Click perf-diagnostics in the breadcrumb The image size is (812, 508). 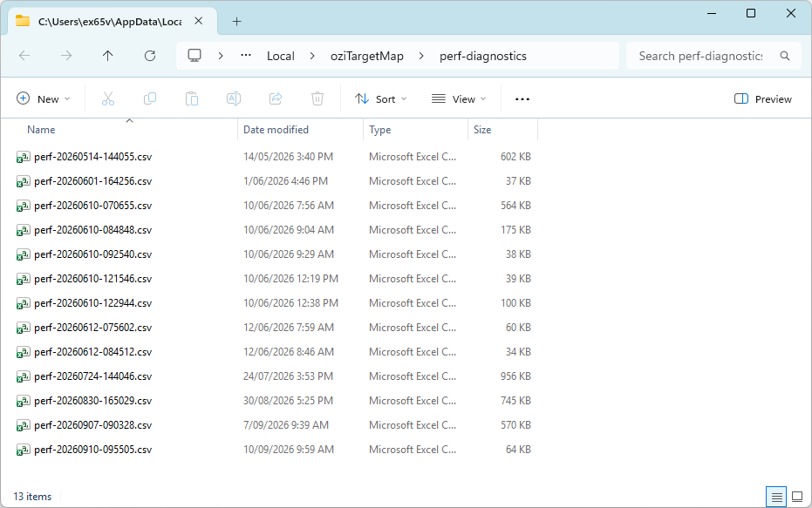(483, 56)
